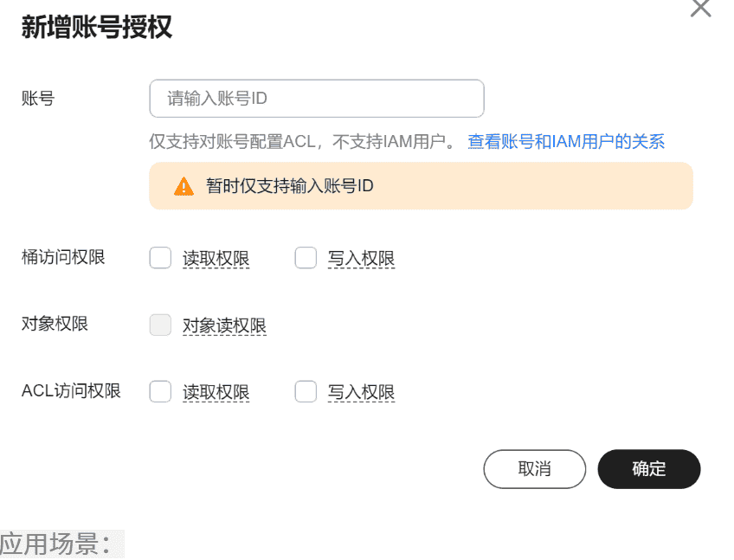Click the 账号ID input field
This screenshot has width=734, height=560.
[x=316, y=98]
